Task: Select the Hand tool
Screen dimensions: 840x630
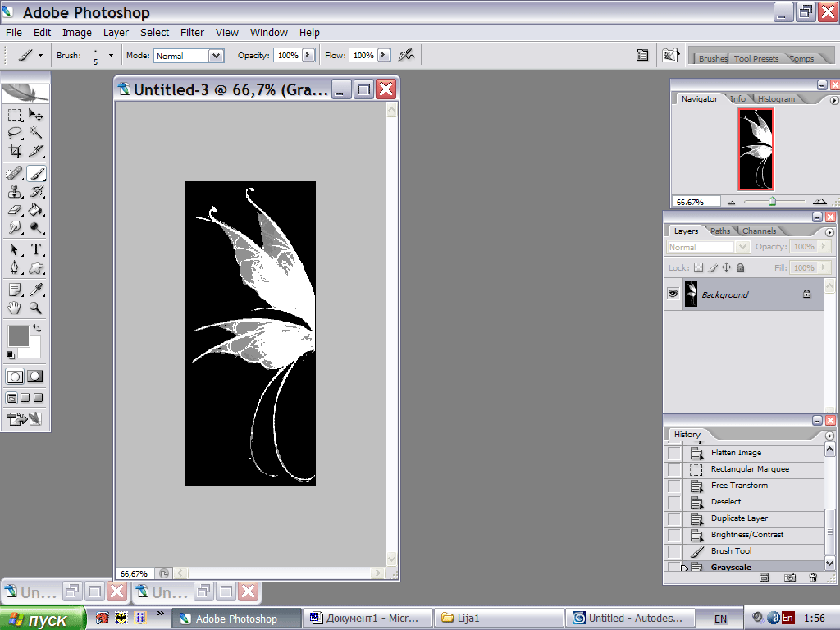Action: [15, 308]
